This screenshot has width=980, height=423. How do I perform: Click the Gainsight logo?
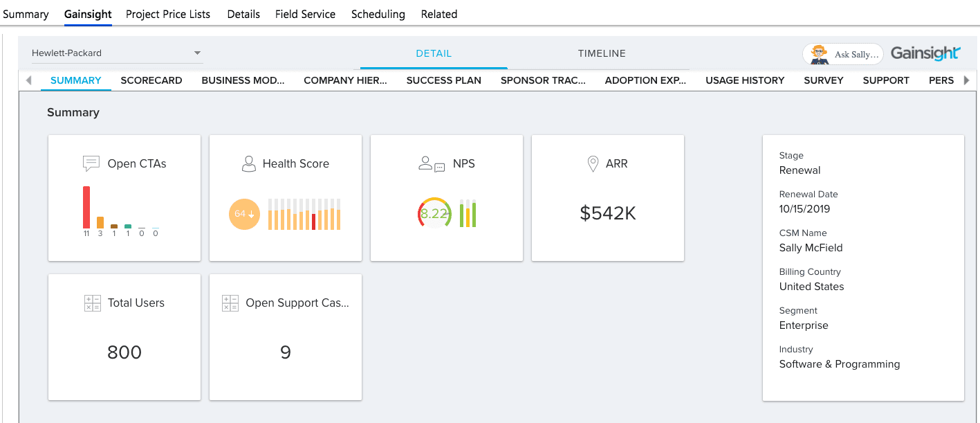pyautogui.click(x=925, y=53)
